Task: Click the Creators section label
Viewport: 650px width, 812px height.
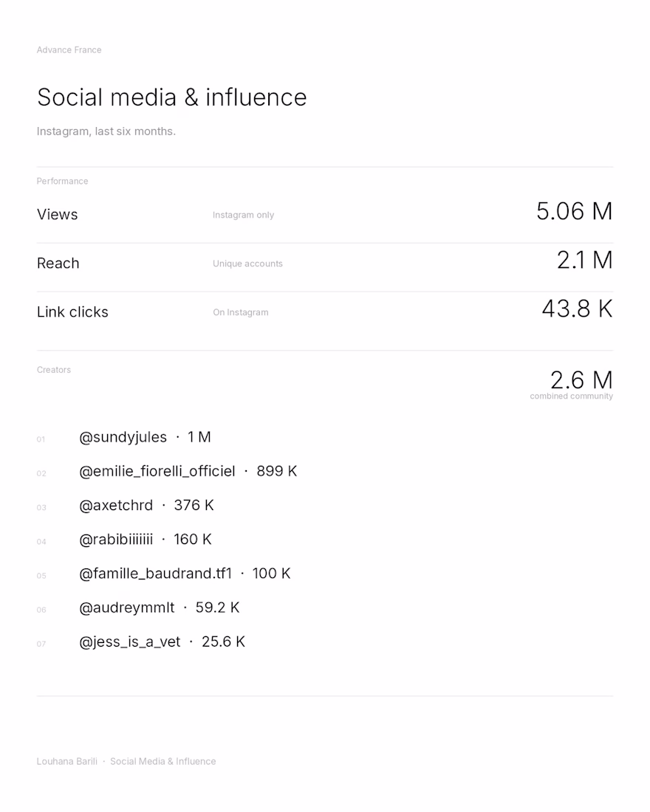Action: coord(54,370)
